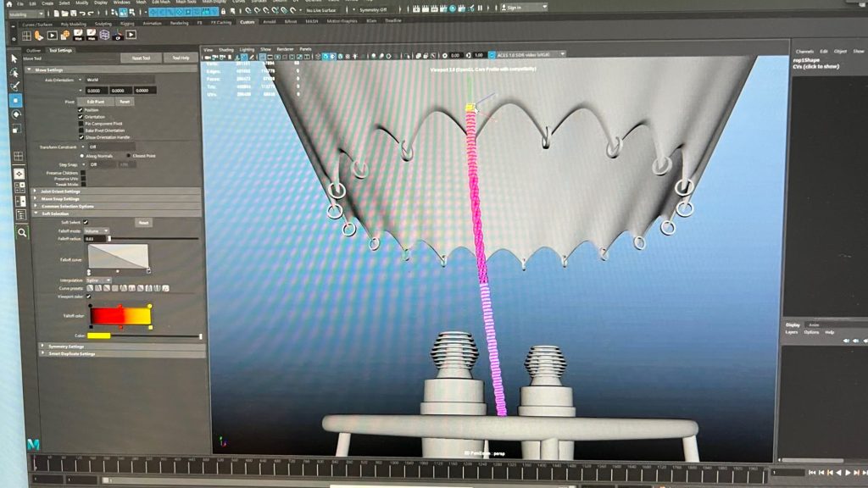This screenshot has height=488, width=868.
Task: Click the Falloff curve graph editor
Action: [119, 257]
